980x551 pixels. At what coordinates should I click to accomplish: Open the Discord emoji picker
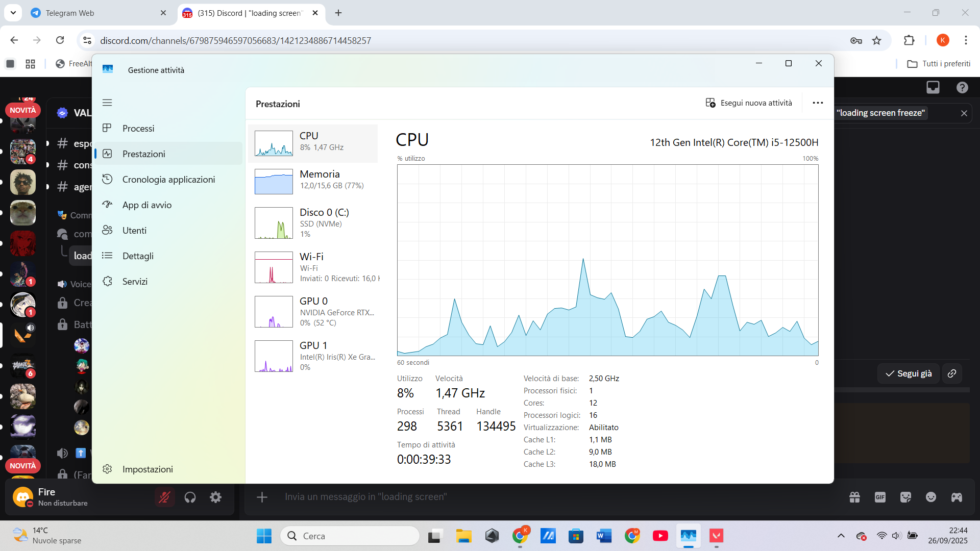click(931, 497)
